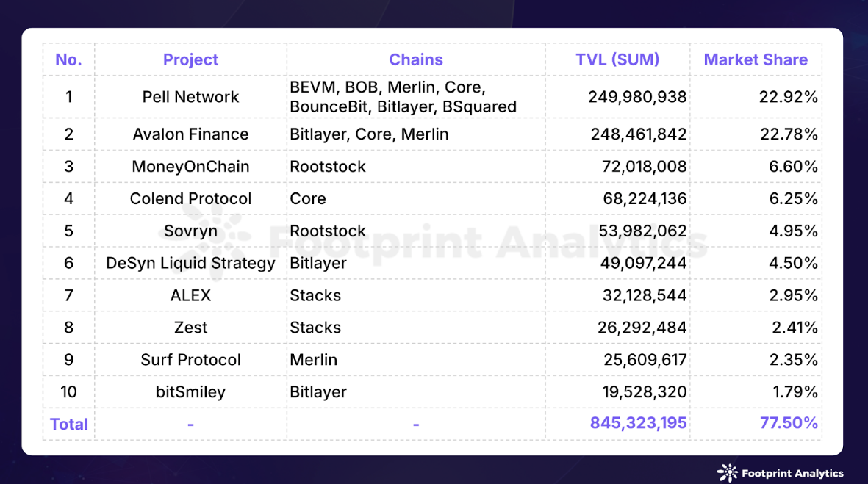Click the Chains column header
This screenshot has height=484, width=868.
tap(416, 59)
